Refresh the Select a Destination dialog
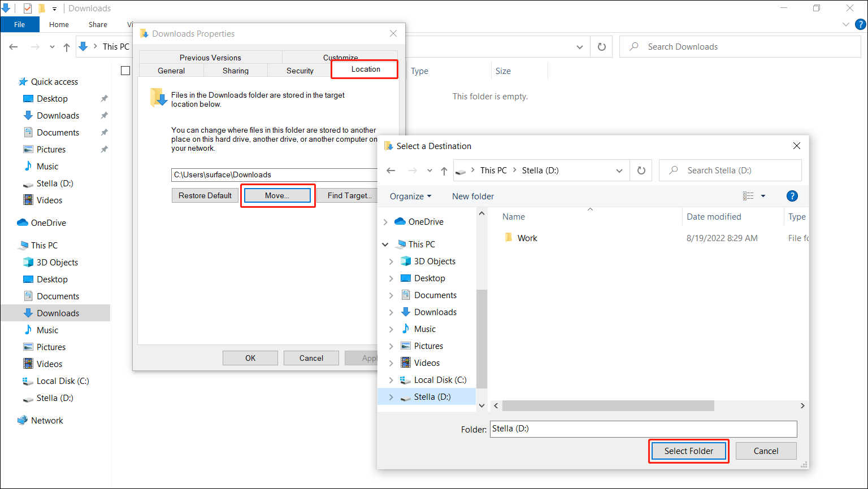 (x=641, y=171)
